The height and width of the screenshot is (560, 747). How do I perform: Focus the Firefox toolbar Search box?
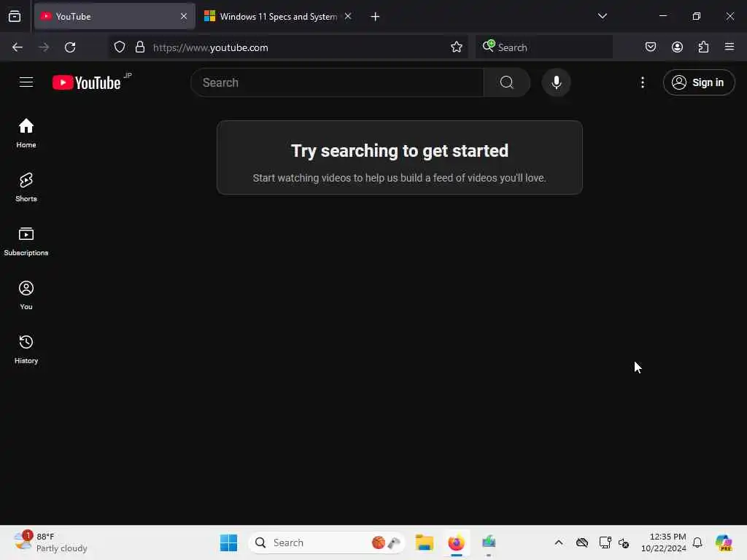544,47
